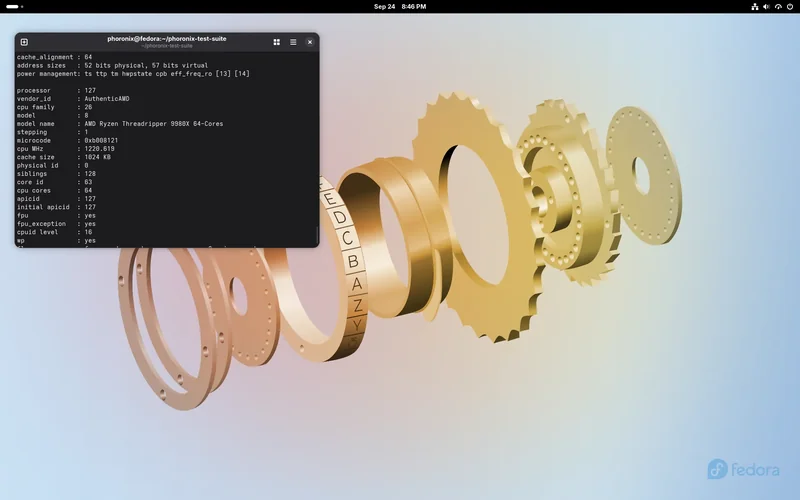Image resolution: width=800 pixels, height=500 pixels.
Task: Show the tab overview grid in terminal
Action: point(277,42)
